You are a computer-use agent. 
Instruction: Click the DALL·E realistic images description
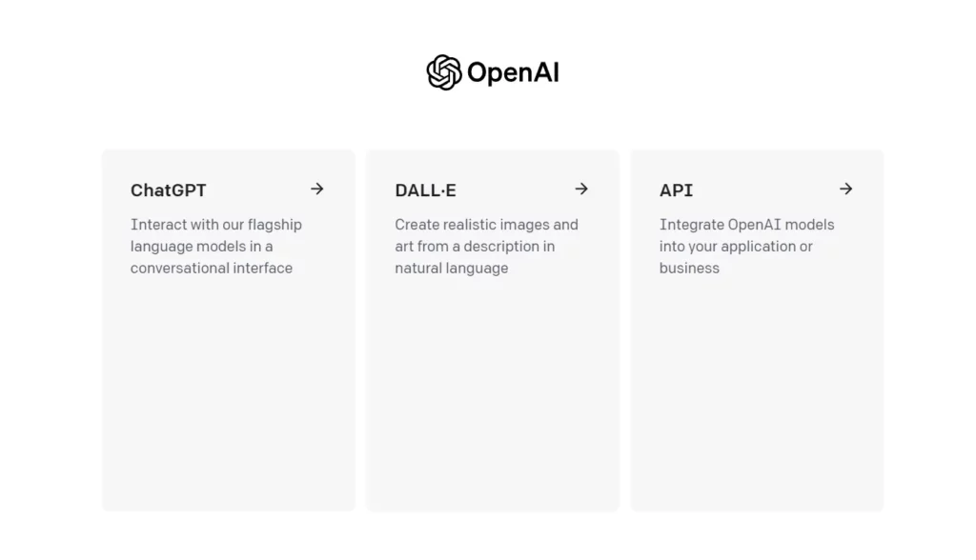click(486, 247)
